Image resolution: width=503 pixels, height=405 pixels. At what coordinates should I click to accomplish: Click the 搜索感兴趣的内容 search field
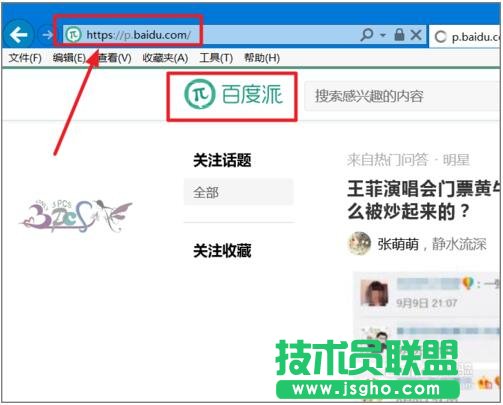coord(403,96)
